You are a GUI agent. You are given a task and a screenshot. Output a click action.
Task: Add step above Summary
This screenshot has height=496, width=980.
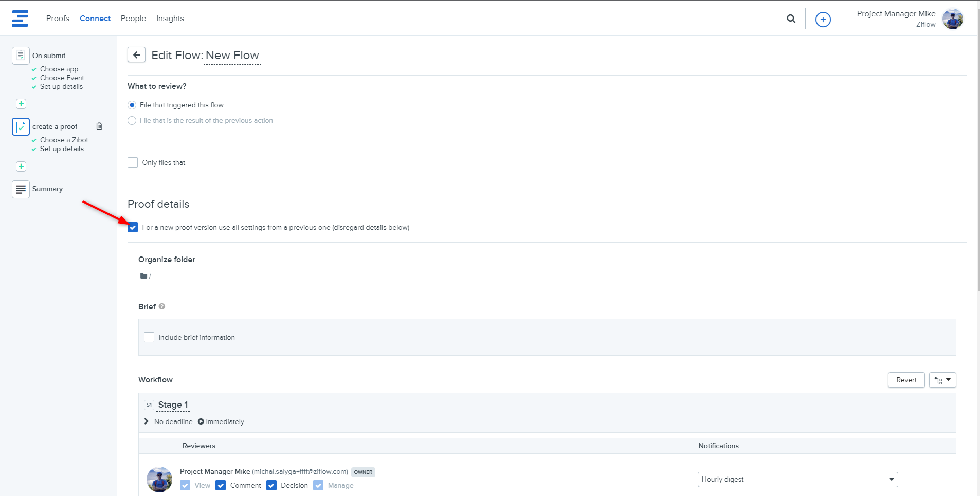click(x=21, y=167)
